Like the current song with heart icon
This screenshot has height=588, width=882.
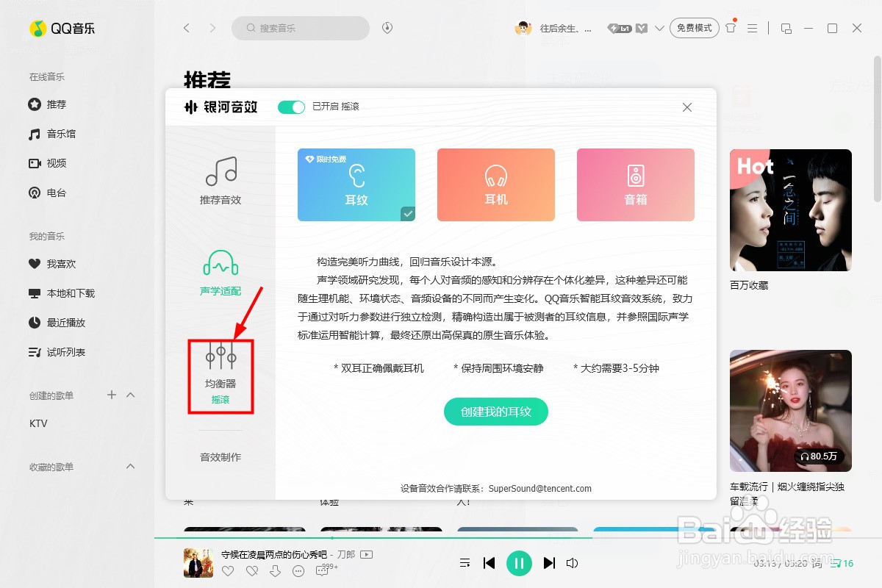click(228, 571)
